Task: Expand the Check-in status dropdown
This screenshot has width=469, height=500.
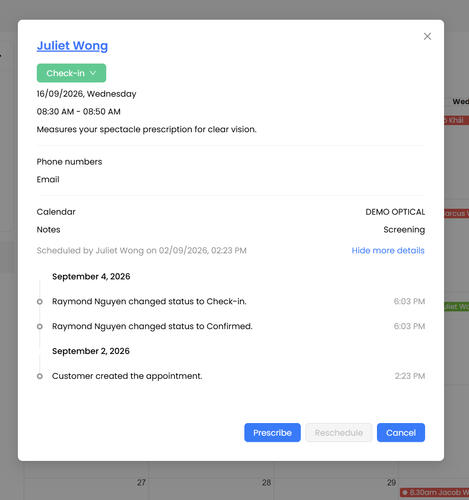Action: [x=71, y=73]
